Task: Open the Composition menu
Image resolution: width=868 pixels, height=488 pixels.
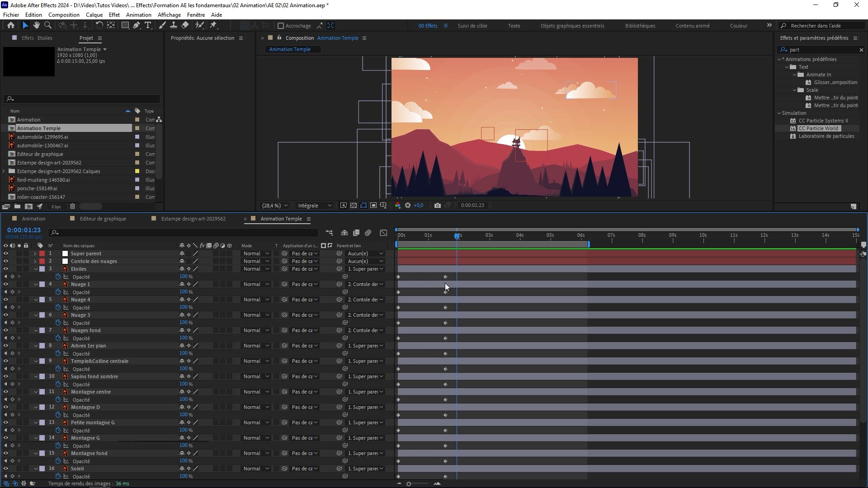Action: 64,14
